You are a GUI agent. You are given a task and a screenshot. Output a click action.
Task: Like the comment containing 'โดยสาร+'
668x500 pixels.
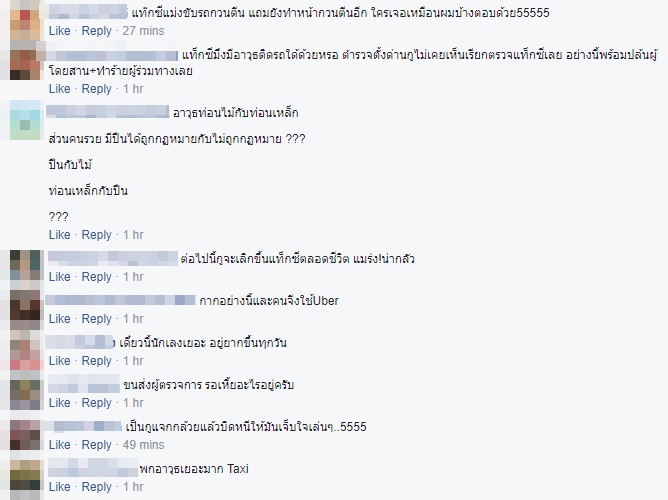(59, 89)
